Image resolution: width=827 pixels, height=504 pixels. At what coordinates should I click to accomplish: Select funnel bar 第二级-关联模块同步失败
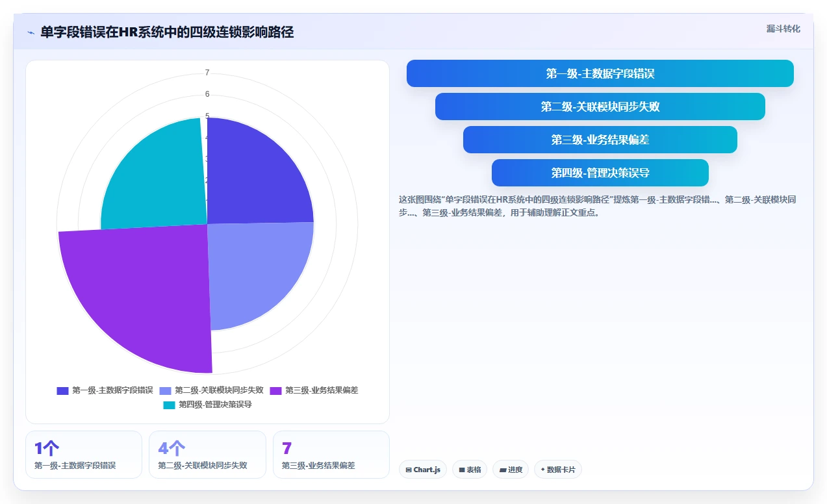coord(600,107)
